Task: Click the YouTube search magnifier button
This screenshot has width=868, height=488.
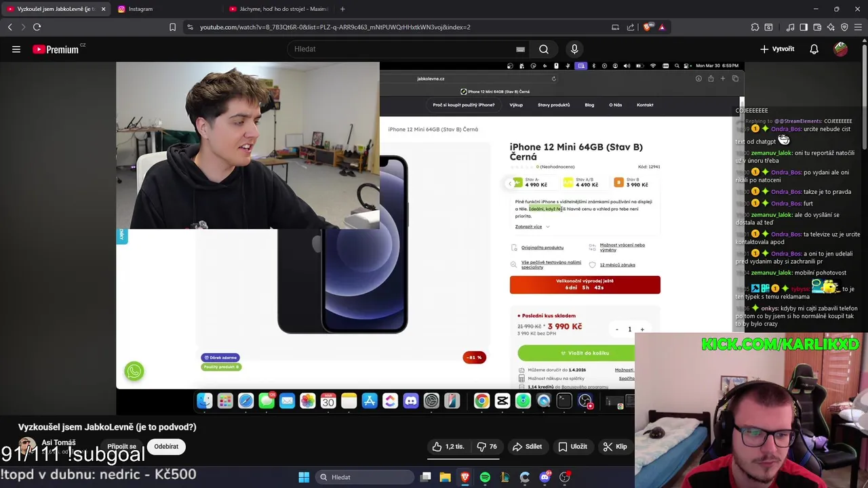Action: coord(544,49)
